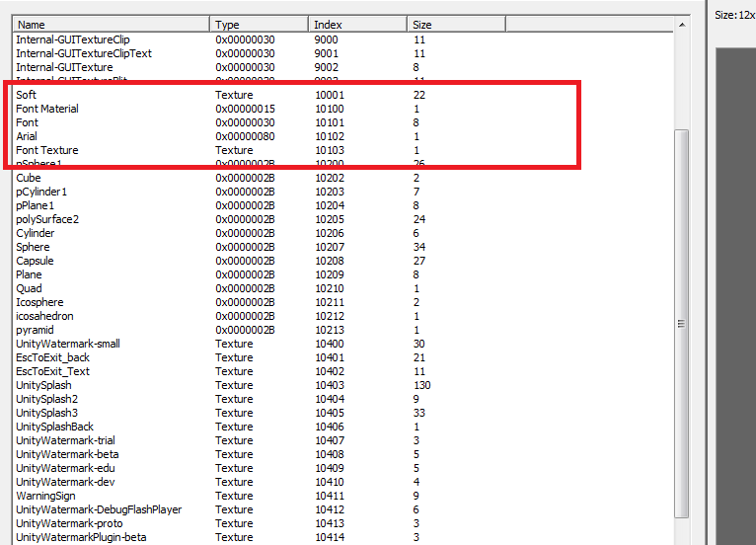Image resolution: width=756 pixels, height=545 pixels.
Task: Select the UnitySplash texture entry
Action: (x=43, y=385)
